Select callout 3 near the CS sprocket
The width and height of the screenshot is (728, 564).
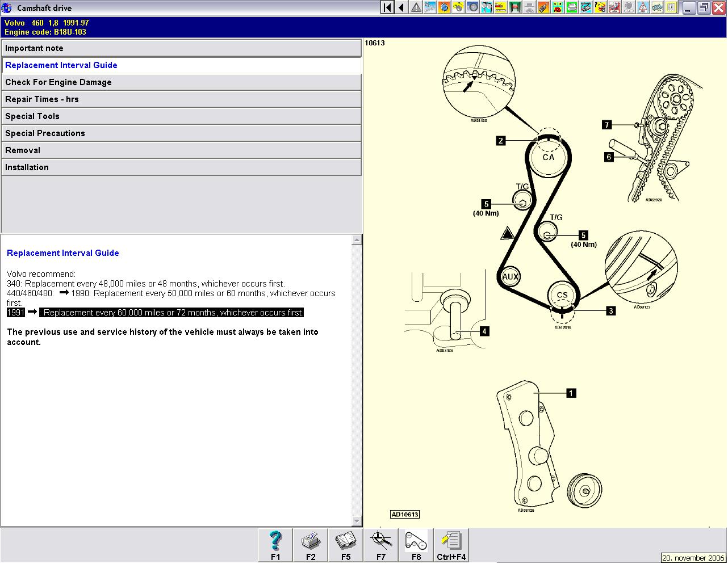coord(611,311)
